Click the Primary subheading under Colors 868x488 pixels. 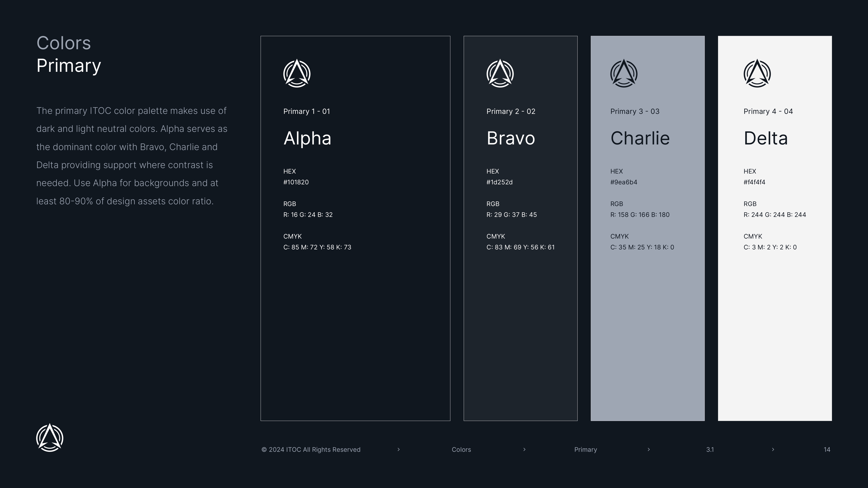[x=69, y=66]
